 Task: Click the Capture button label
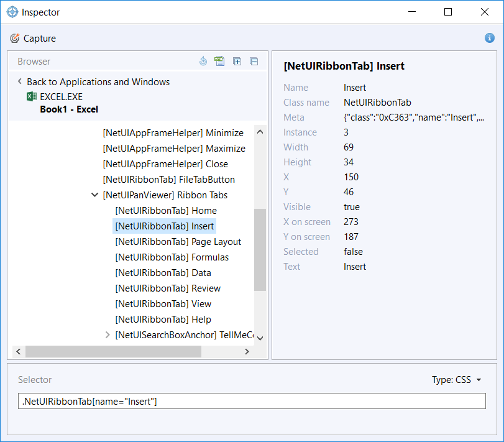point(40,39)
